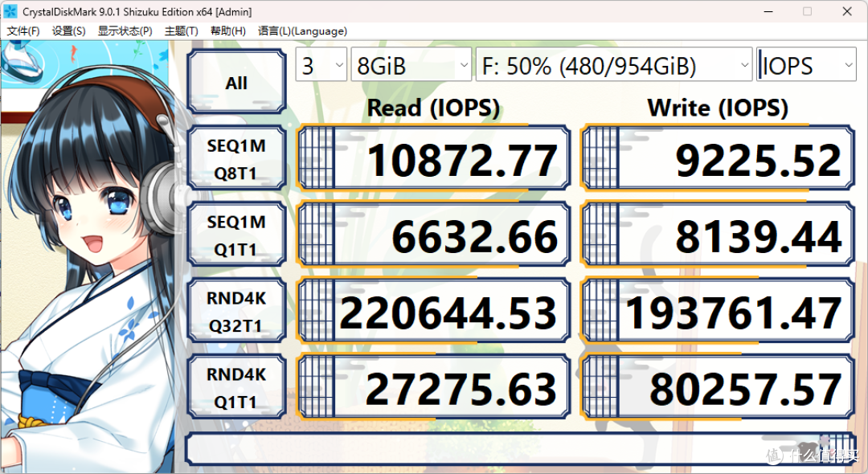Screen dimensions: 868x474
Task: Click the Read (IOPS) column header
Action: click(x=433, y=108)
